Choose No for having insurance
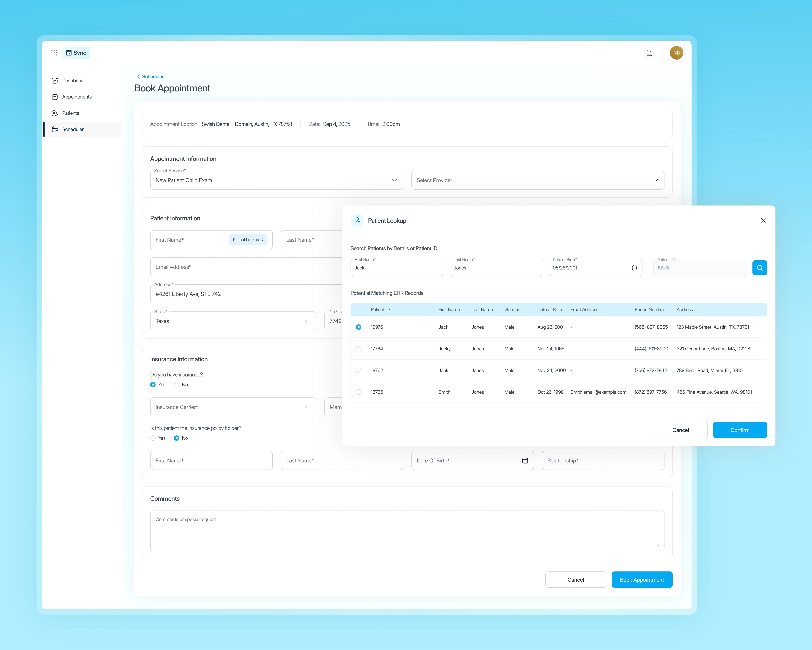This screenshot has width=812, height=650. tap(177, 385)
